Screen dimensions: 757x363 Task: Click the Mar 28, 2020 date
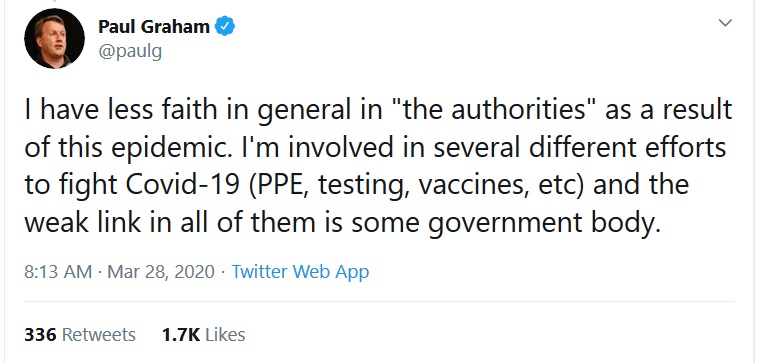161,271
